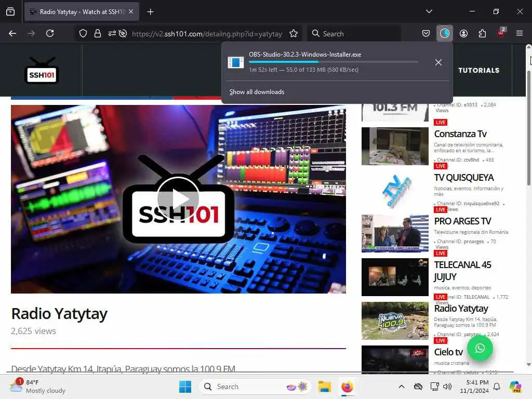Cancel the OBS-Studio installer download

(x=438, y=62)
